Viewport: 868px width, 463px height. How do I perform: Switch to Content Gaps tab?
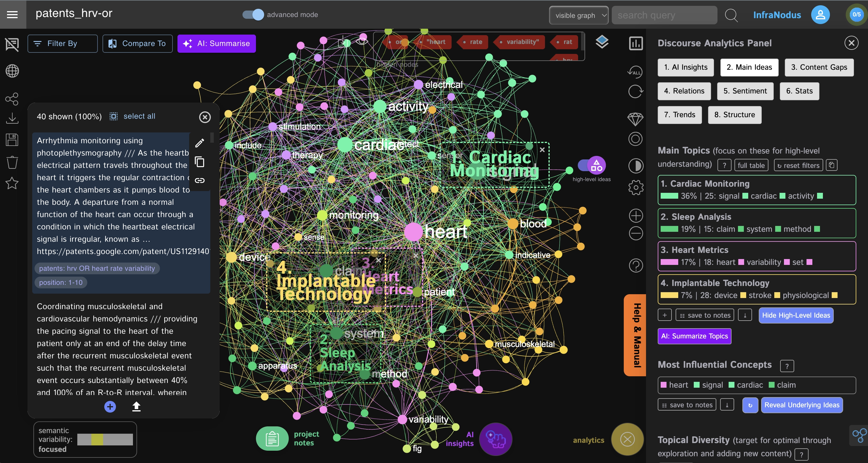coord(819,67)
